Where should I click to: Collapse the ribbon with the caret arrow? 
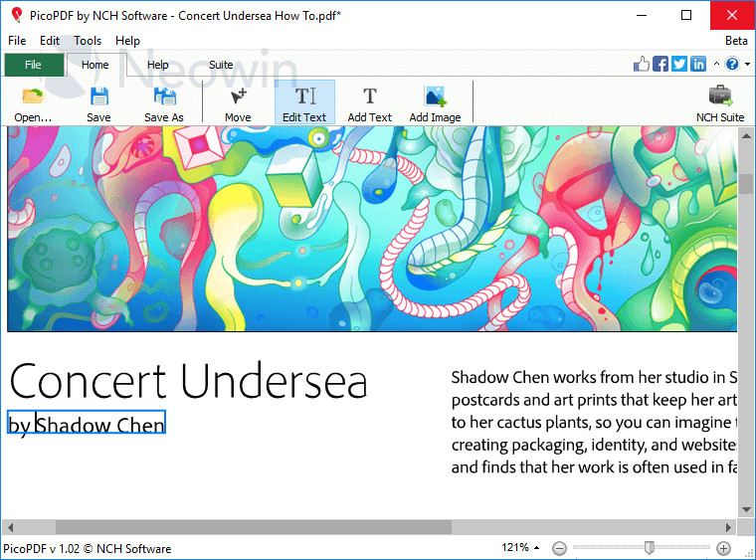(716, 65)
